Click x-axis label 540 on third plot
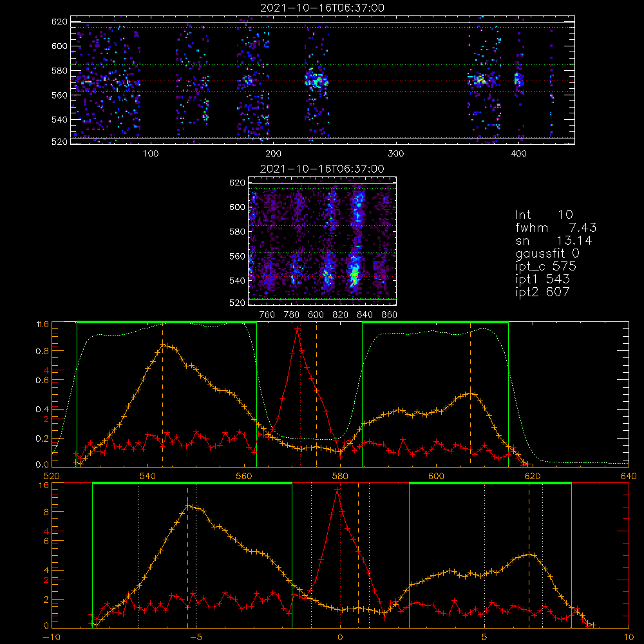 pos(148,477)
